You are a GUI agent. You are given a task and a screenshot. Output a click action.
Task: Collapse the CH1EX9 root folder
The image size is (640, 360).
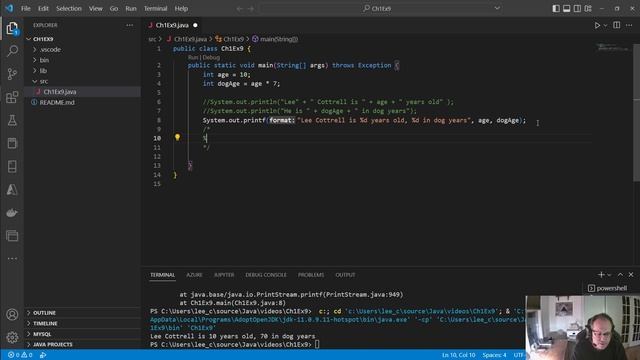(43, 39)
